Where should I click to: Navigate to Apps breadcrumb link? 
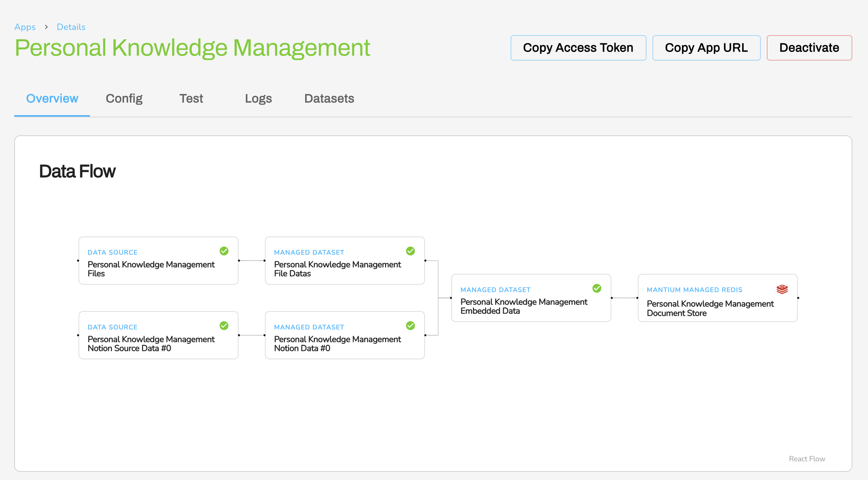(x=25, y=27)
